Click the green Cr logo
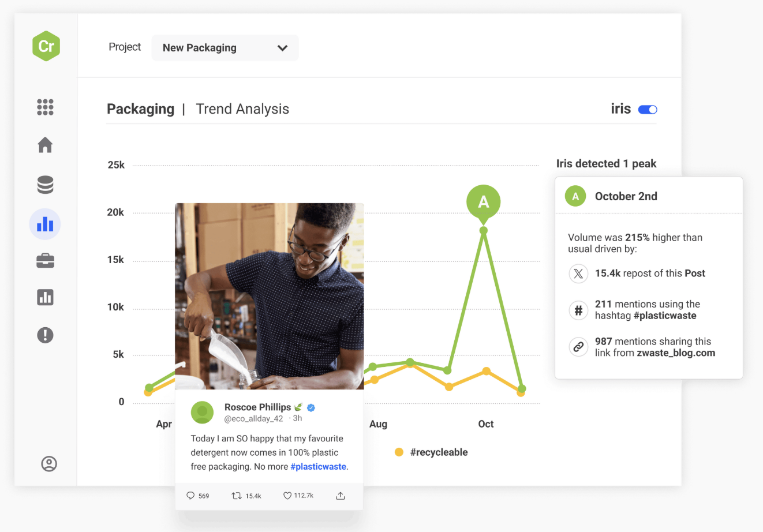The height and width of the screenshot is (532, 763). point(46,46)
